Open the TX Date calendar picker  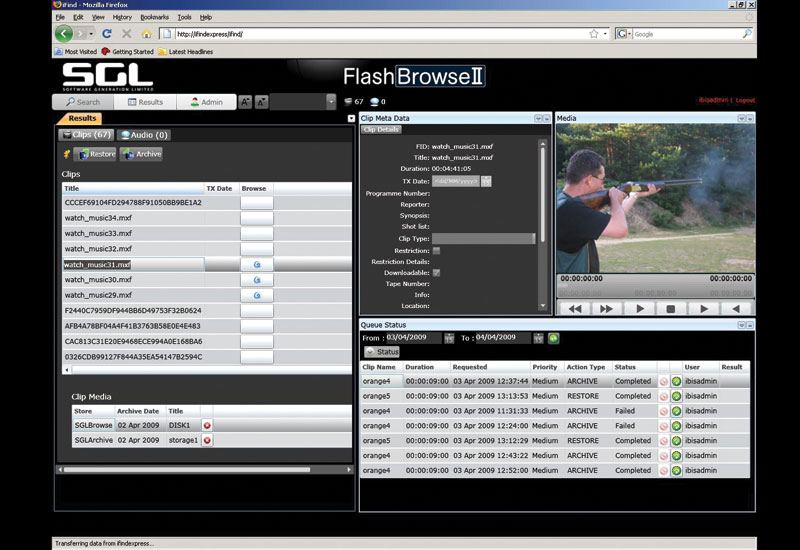click(486, 181)
